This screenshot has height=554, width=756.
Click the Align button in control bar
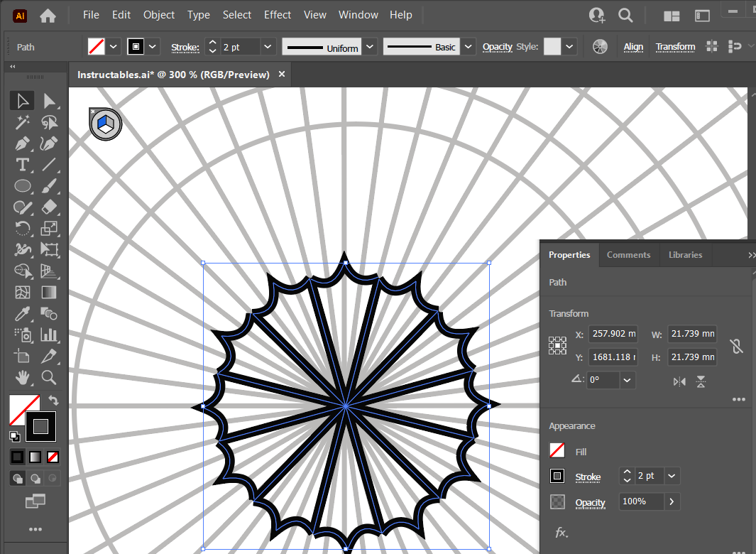pos(633,48)
